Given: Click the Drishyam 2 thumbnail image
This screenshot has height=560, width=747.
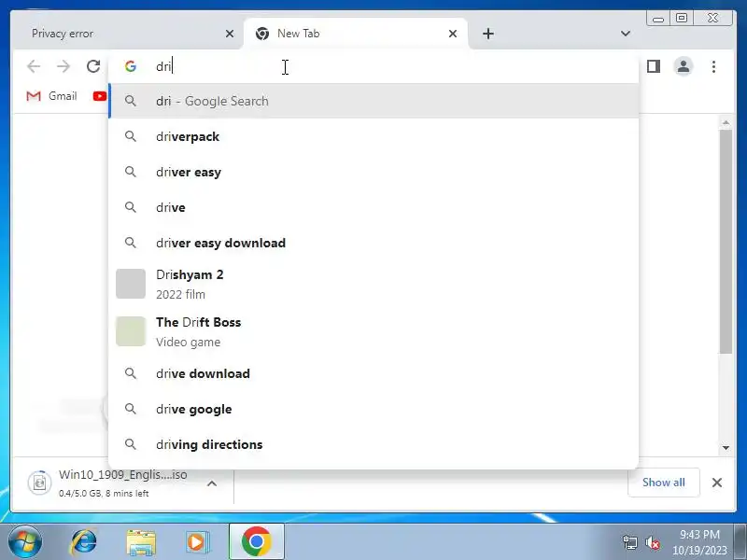Looking at the screenshot, I should click(x=131, y=284).
